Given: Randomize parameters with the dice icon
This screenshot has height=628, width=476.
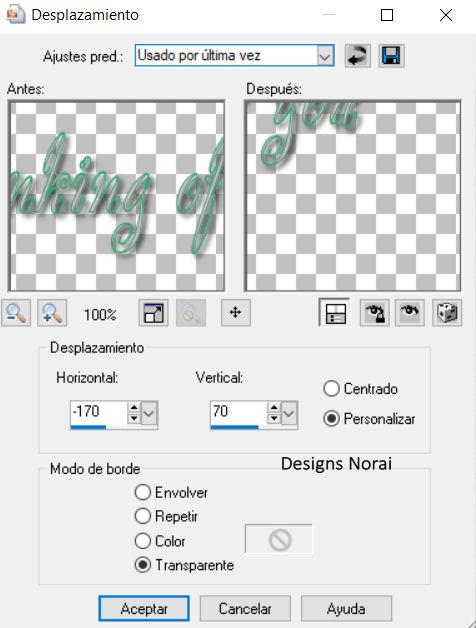Looking at the screenshot, I should point(447,313).
